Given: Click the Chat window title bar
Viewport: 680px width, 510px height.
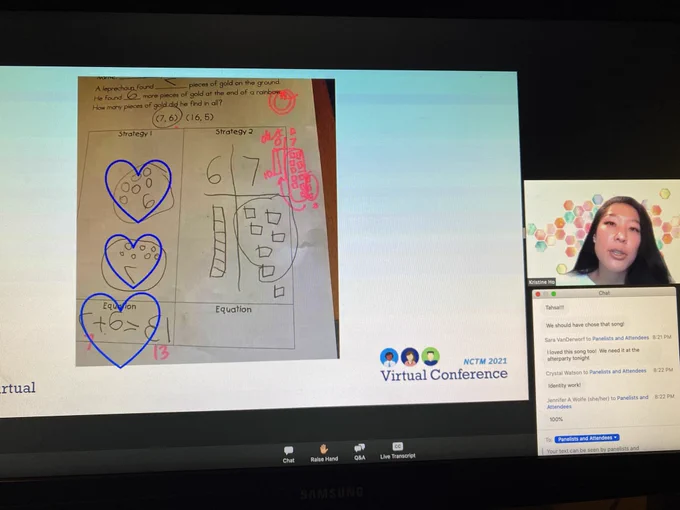Looking at the screenshot, I should [604, 293].
